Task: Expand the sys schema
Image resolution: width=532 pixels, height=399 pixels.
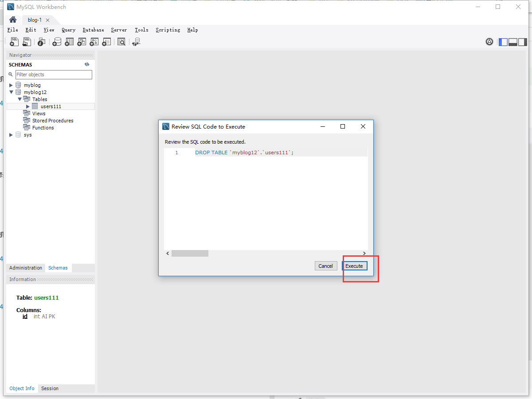Action: (12, 134)
